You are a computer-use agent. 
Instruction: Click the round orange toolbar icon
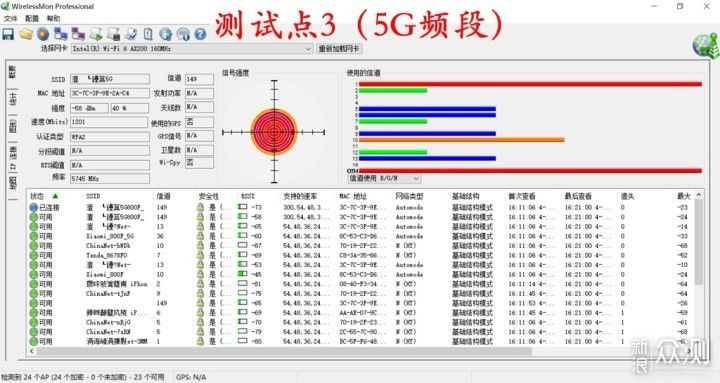[43, 34]
